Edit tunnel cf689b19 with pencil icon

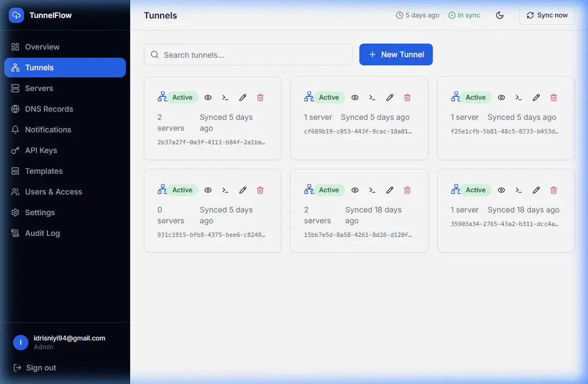pyautogui.click(x=390, y=97)
